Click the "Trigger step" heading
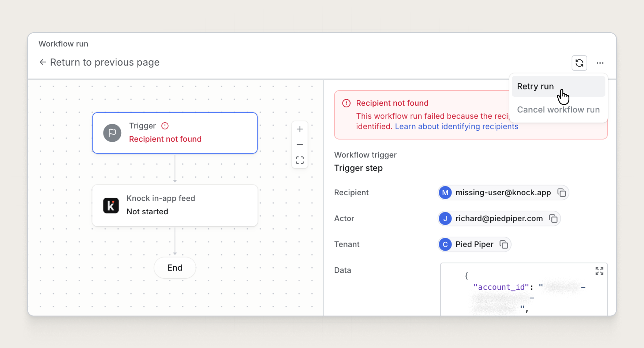The height and width of the screenshot is (348, 644). coord(358,168)
